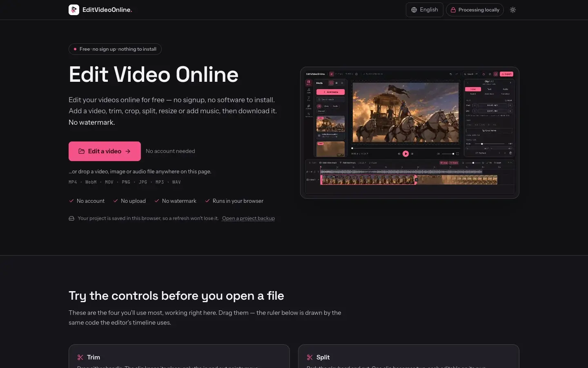Click the checkmark beside No account

(x=71, y=201)
